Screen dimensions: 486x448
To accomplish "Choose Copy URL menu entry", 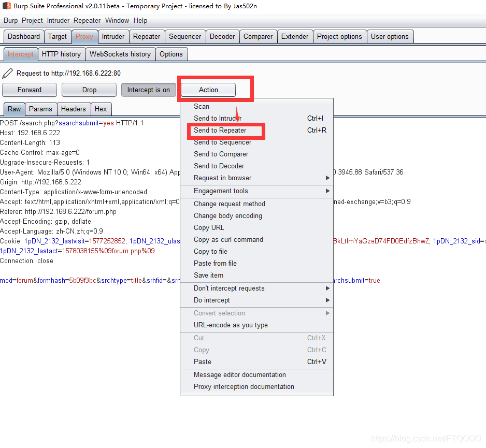I will (256, 228).
